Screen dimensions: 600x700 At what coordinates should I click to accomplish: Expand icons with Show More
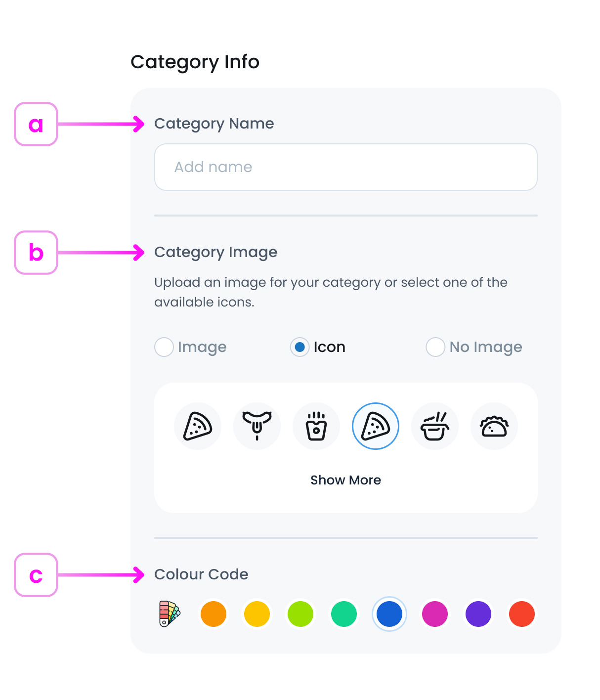click(x=345, y=480)
